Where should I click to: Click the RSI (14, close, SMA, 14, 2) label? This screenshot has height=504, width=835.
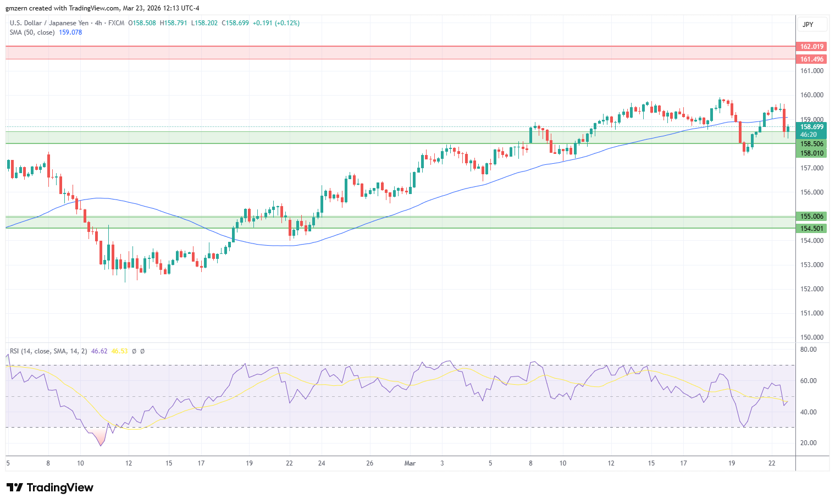(x=48, y=351)
